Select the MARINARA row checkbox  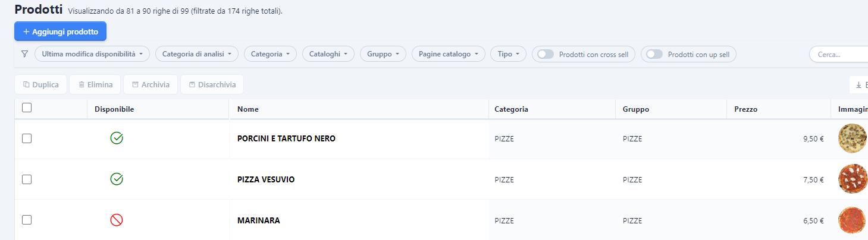click(x=26, y=220)
